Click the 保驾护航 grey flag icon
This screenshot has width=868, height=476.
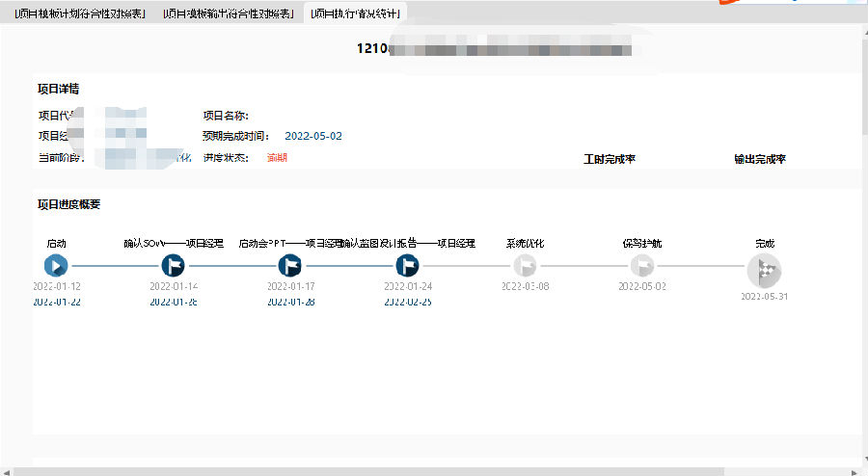click(642, 266)
